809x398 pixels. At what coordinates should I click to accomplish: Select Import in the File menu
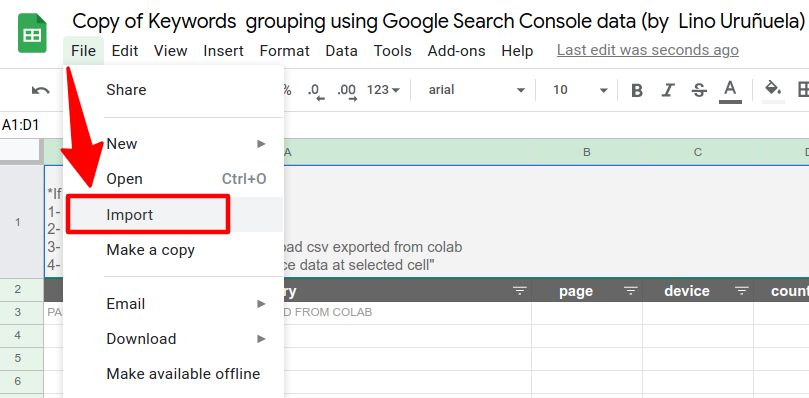coord(173,214)
